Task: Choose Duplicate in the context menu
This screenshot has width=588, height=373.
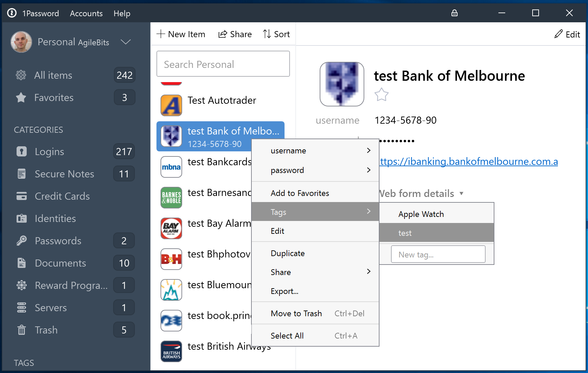Action: point(315,253)
